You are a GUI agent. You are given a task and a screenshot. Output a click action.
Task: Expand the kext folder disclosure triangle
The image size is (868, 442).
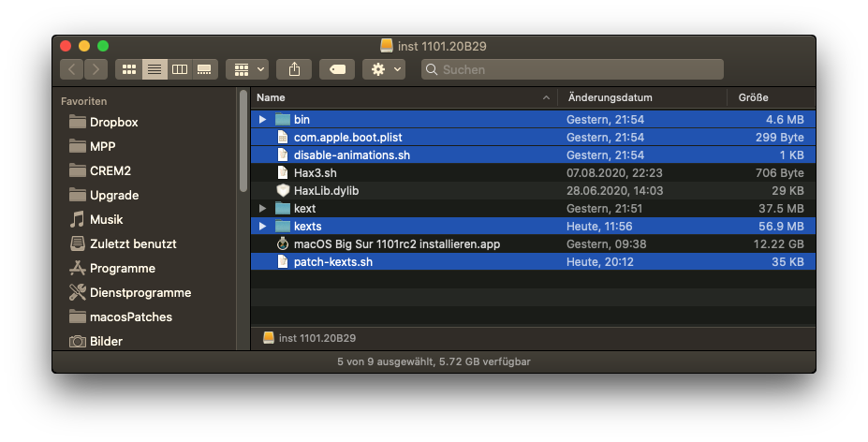point(262,208)
